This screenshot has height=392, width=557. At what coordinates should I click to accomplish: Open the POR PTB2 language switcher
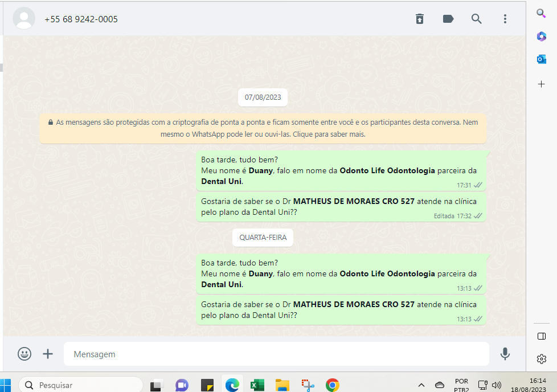coord(461,385)
